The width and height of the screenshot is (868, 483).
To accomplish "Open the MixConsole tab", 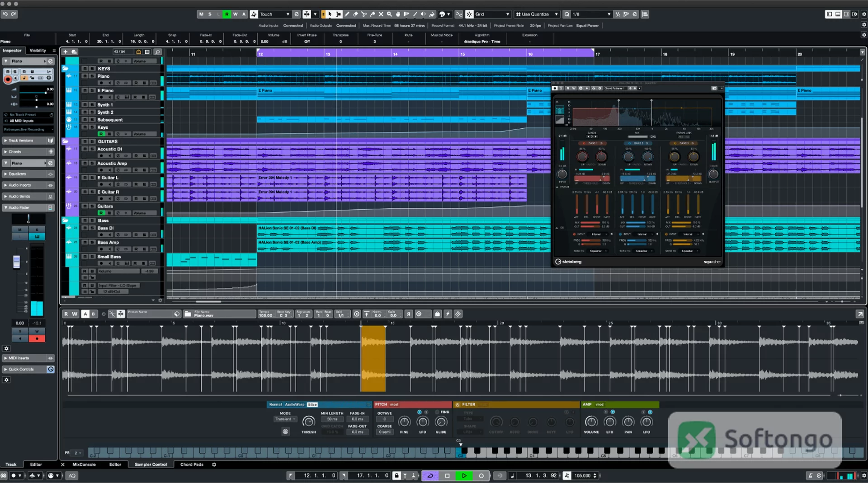I will point(84,464).
